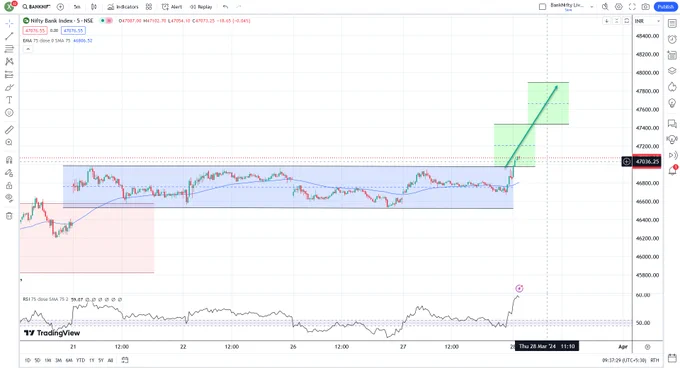Select the 5Y date range tab
This screenshot has width=680, height=368.
pyautogui.click(x=101, y=360)
